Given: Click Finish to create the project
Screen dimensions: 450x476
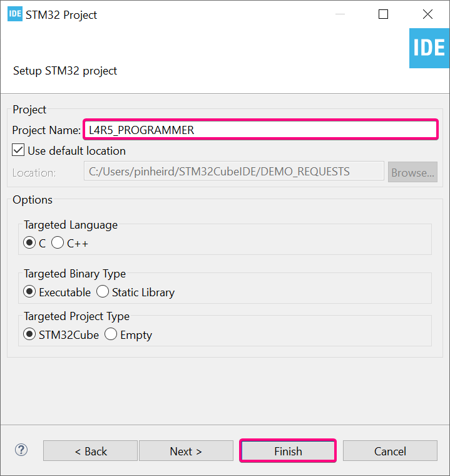Looking at the screenshot, I should tap(288, 451).
